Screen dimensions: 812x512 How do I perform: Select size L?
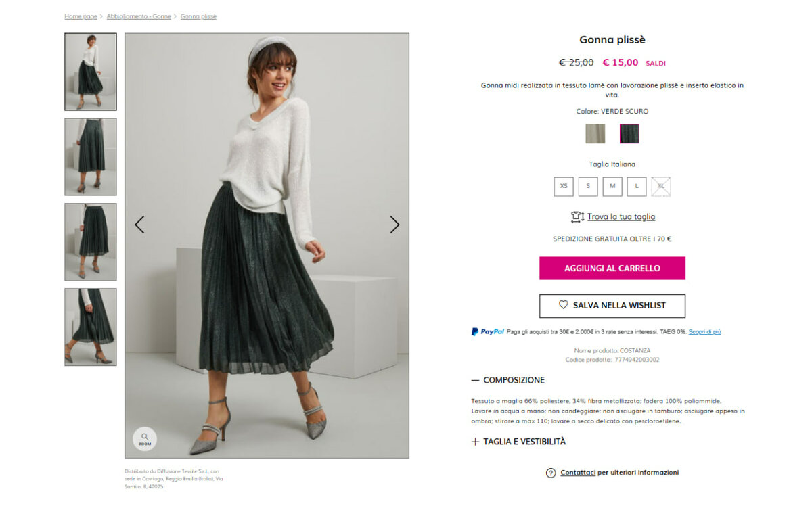[x=637, y=186]
